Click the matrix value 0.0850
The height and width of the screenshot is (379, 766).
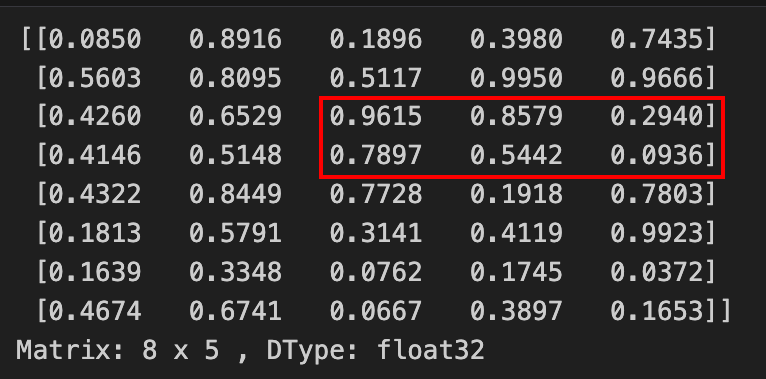[95, 39]
